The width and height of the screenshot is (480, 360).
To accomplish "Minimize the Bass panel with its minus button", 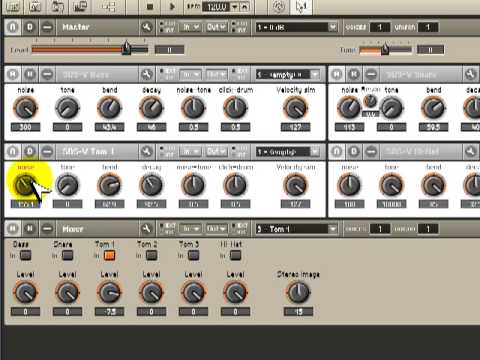I will [47, 74].
